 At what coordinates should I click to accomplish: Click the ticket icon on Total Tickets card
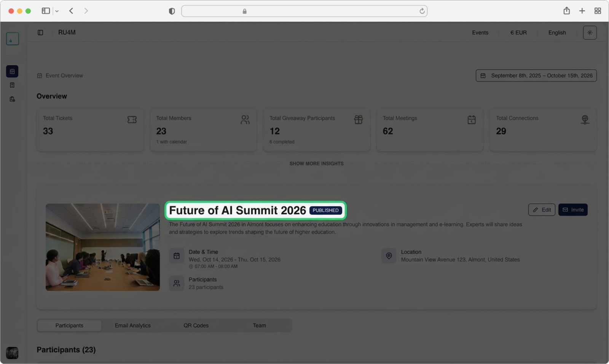(132, 119)
